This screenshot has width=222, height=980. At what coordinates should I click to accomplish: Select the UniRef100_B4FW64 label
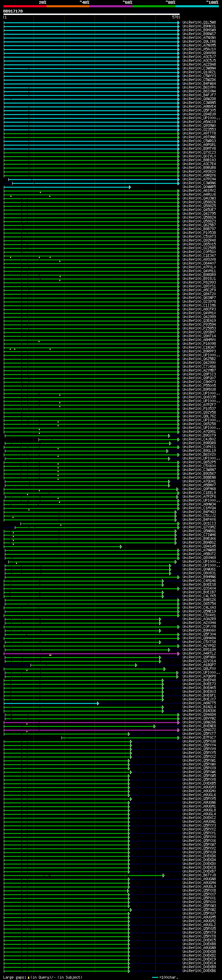point(199,84)
